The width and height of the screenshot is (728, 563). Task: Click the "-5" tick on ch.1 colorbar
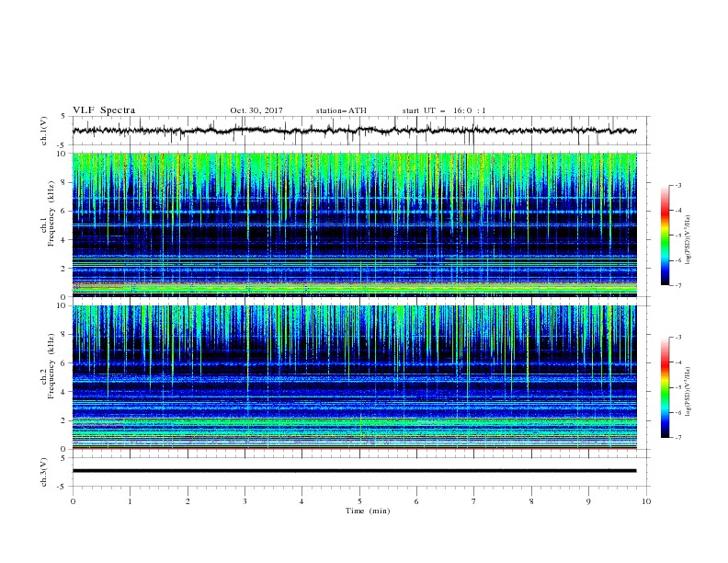click(x=678, y=236)
